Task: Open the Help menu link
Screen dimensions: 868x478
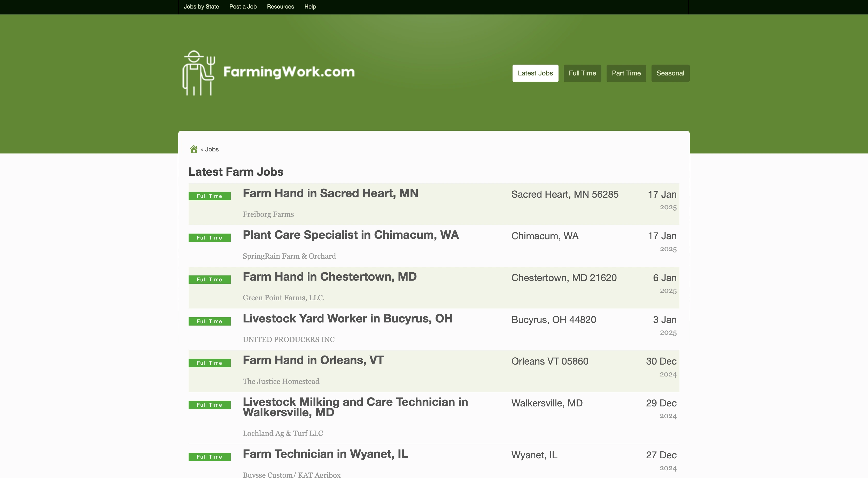Action: 310,7
